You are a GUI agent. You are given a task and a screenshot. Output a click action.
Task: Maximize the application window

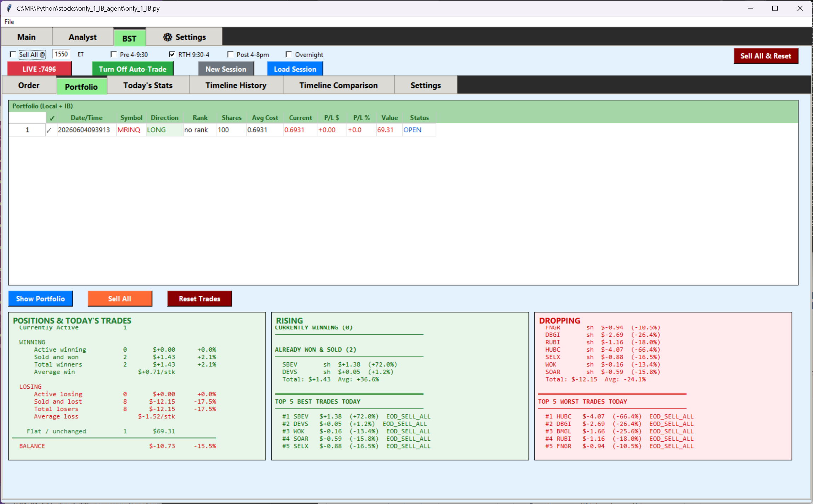click(x=775, y=8)
